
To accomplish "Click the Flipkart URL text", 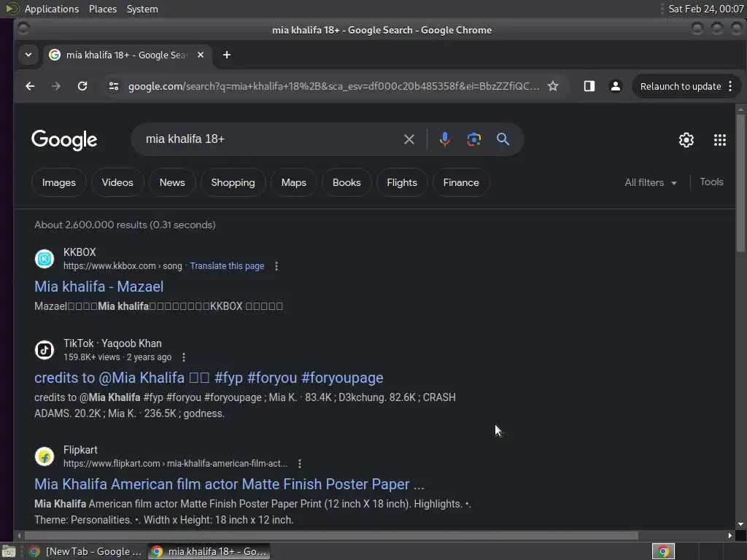I will click(x=175, y=463).
